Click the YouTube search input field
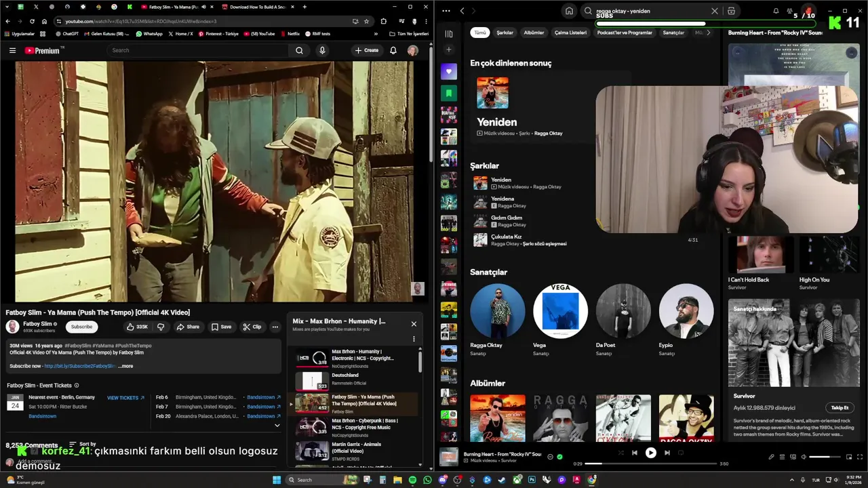This screenshot has width=868, height=488. [198, 50]
